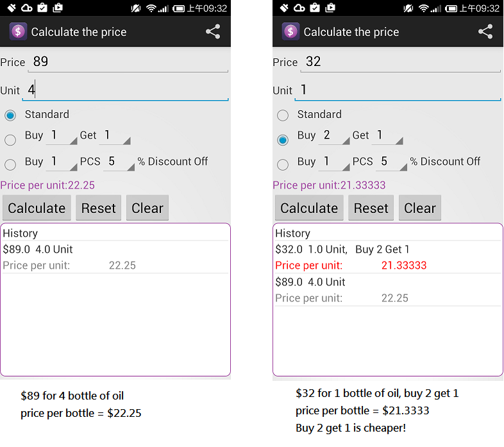
Task: Click the purple dollar app icon on right screen
Action: 290,32
